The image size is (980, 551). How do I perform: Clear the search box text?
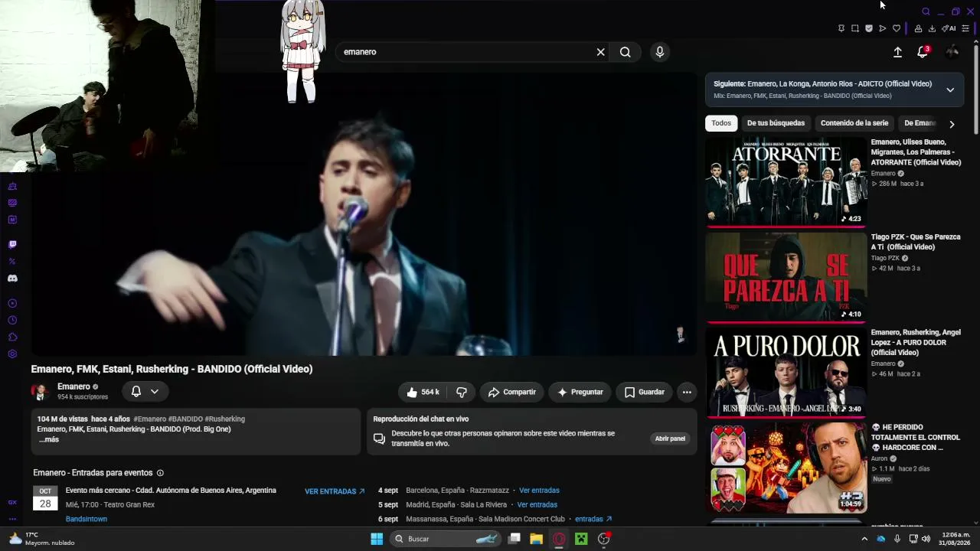pyautogui.click(x=601, y=52)
